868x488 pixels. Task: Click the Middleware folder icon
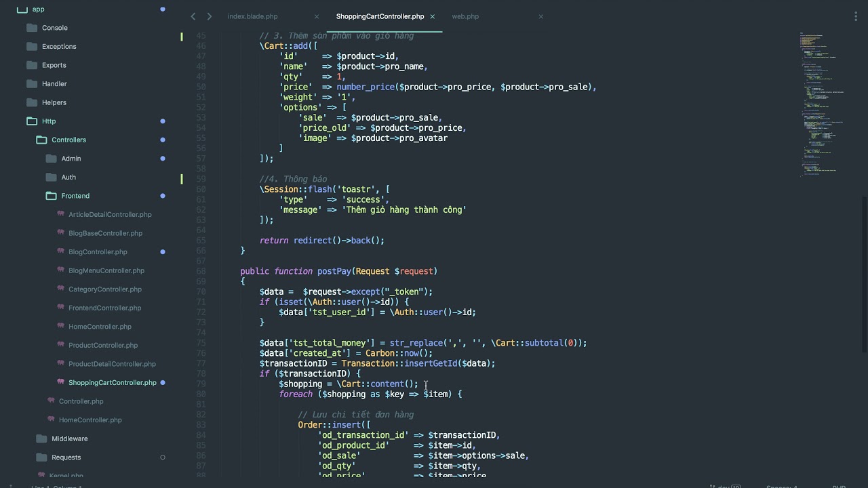41,439
